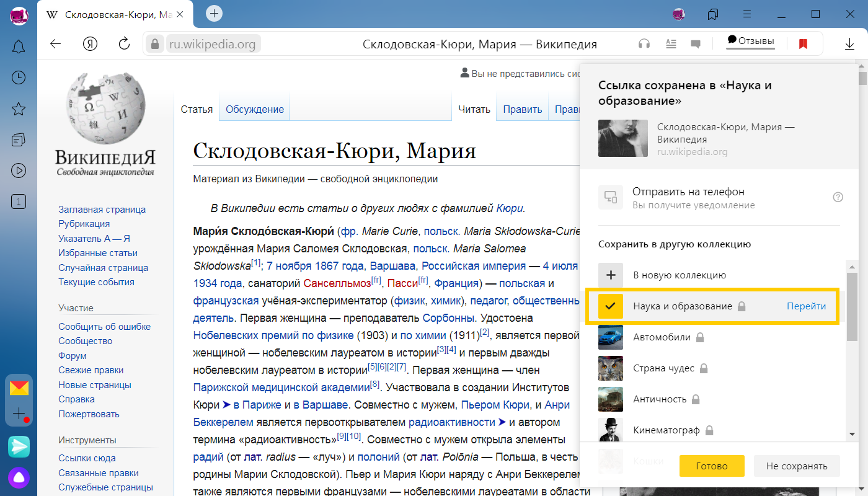
Task: Open messenger paper plane icon
Action: point(19,446)
